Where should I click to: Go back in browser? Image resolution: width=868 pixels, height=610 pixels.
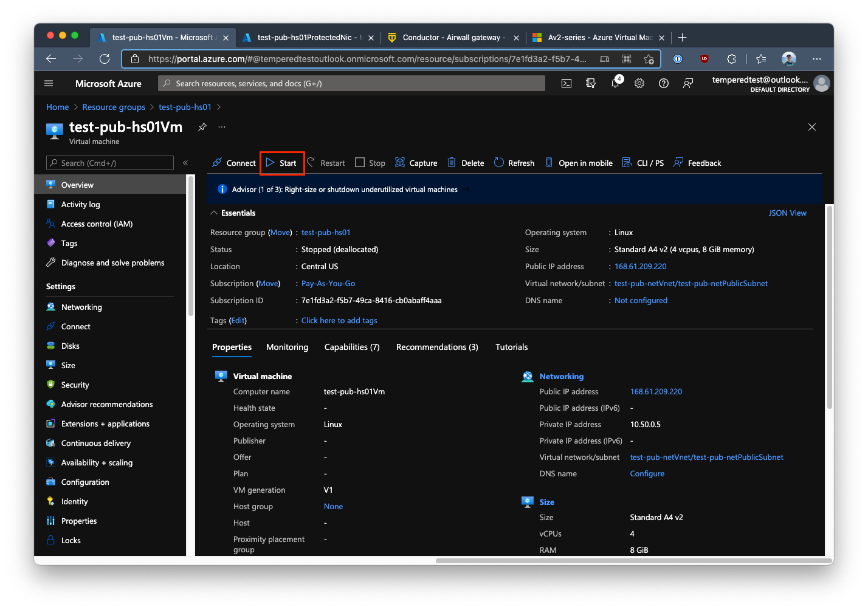[51, 59]
